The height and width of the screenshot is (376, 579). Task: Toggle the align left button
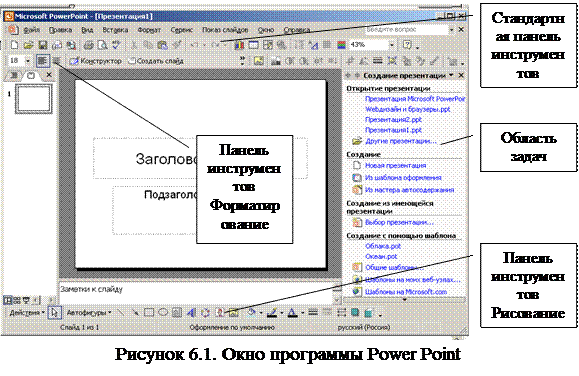pyautogui.click(x=42, y=61)
